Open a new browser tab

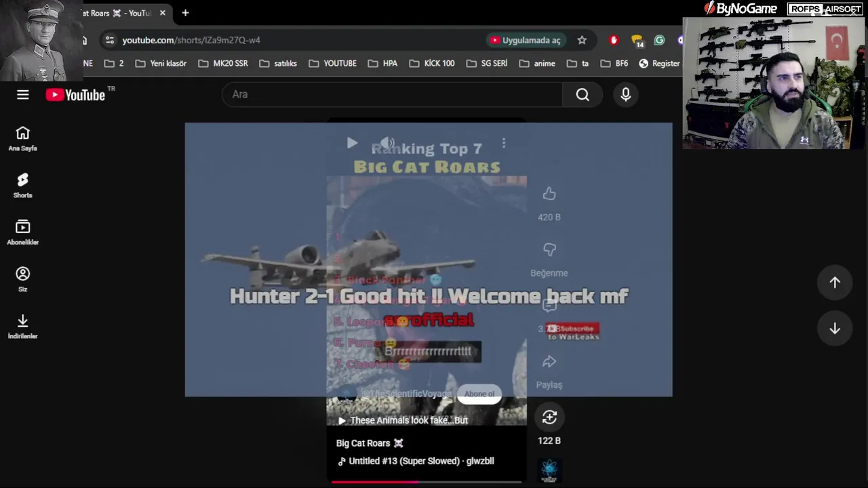[185, 13]
